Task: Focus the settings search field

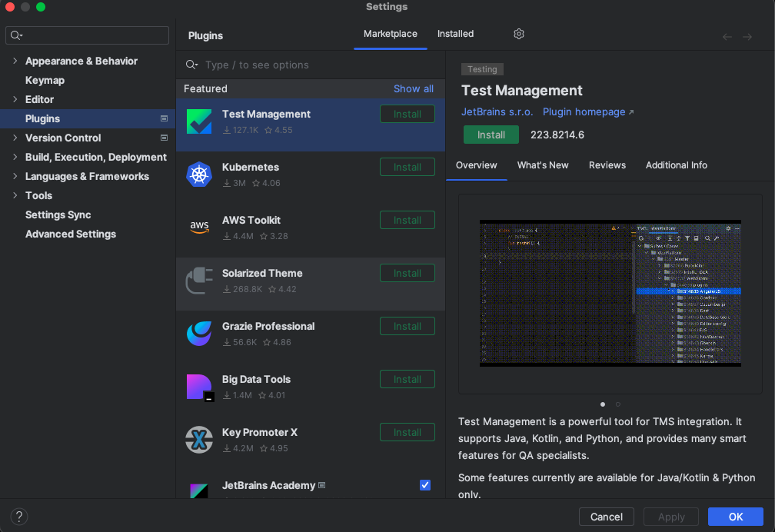Action: coord(87,35)
